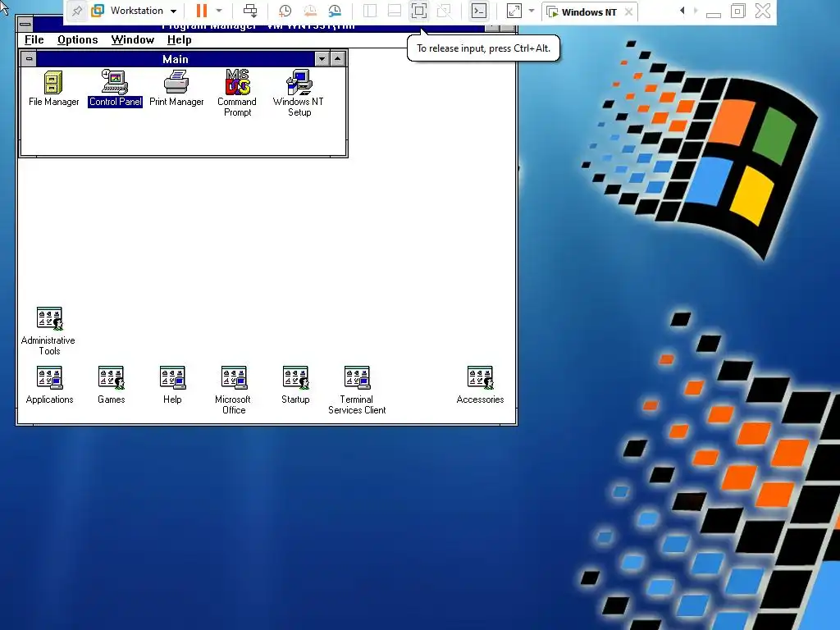
Task: Click the Unity mode icon
Action: click(x=444, y=11)
